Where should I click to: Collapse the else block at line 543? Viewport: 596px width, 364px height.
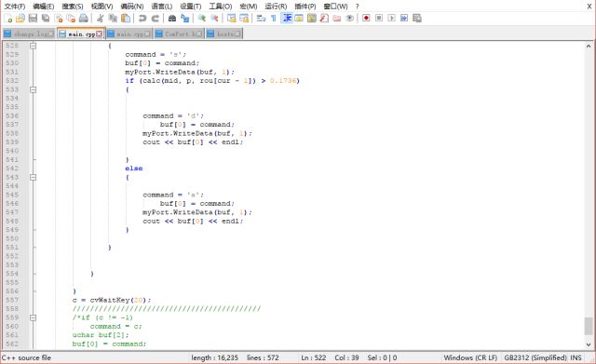[x=34, y=178]
